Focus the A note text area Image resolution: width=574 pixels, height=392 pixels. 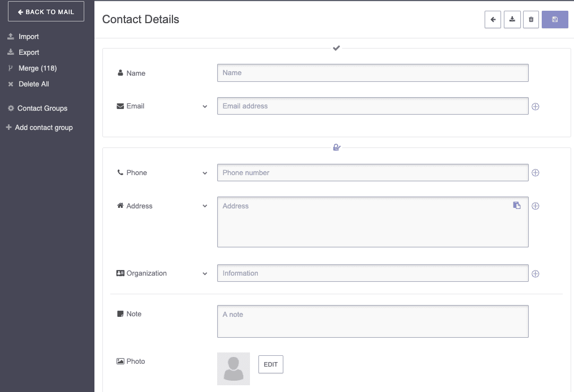[373, 321]
